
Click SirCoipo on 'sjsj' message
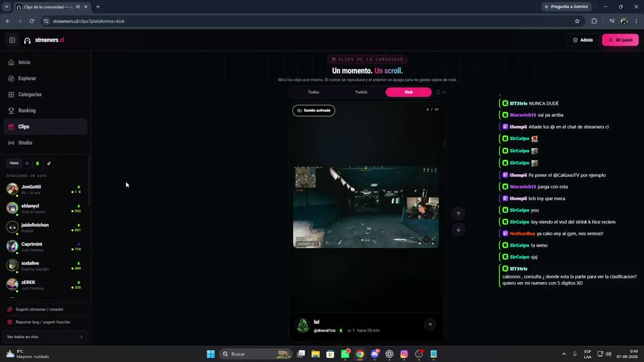point(519,257)
